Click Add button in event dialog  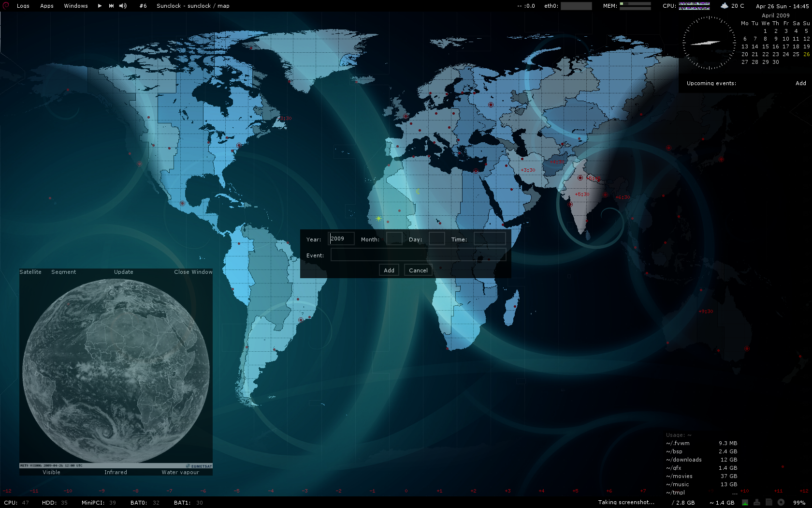(389, 270)
